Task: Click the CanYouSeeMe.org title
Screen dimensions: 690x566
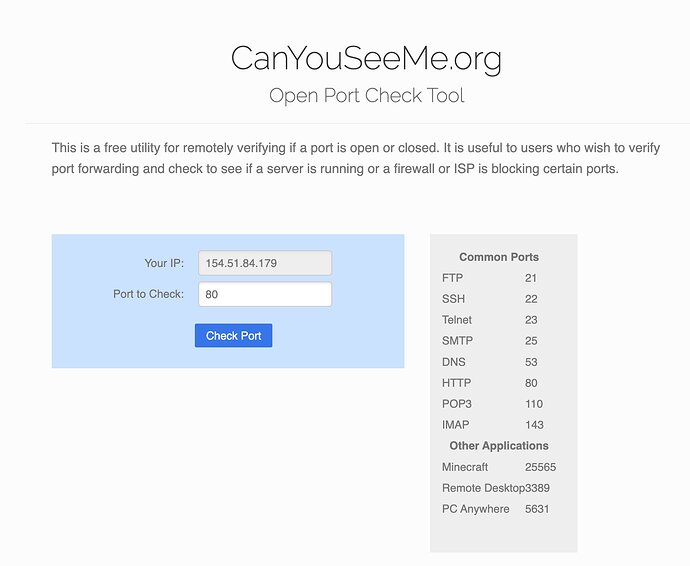Action: (x=366, y=59)
